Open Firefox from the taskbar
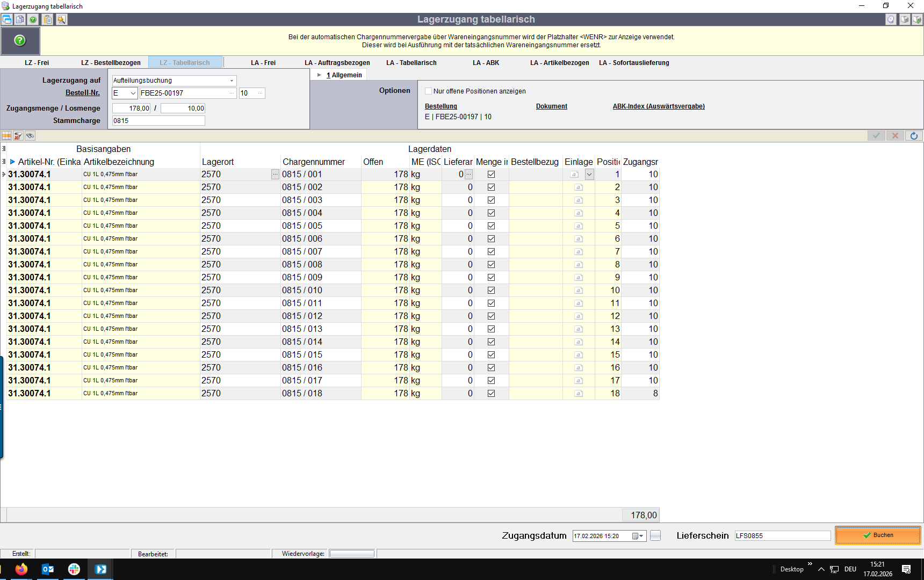This screenshot has width=924, height=580. pyautogui.click(x=21, y=569)
